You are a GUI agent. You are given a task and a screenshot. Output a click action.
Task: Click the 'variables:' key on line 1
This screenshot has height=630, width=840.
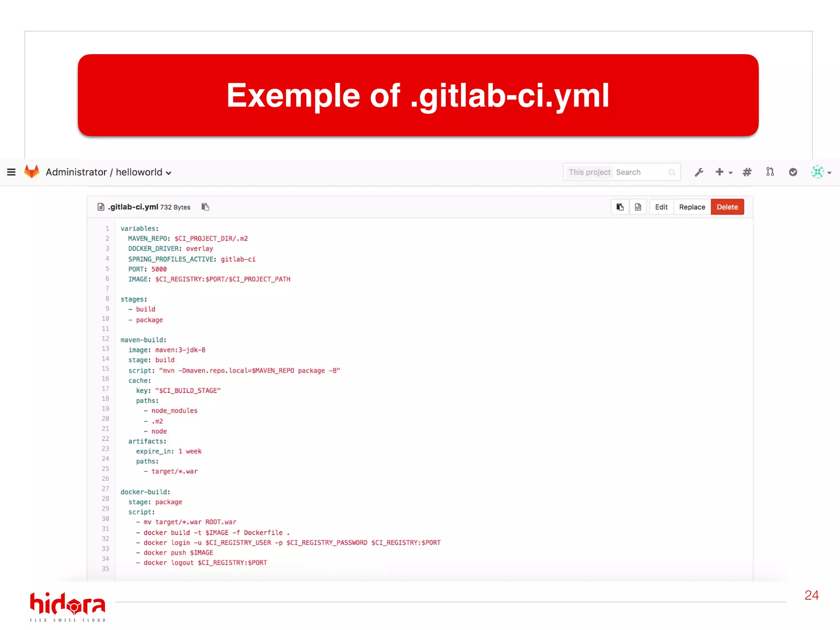(139, 228)
